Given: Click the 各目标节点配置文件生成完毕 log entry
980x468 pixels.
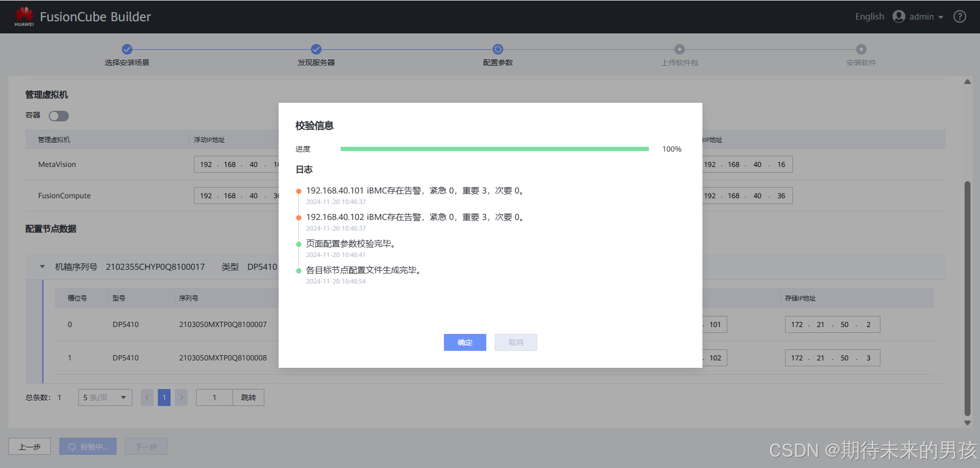Looking at the screenshot, I should [365, 270].
